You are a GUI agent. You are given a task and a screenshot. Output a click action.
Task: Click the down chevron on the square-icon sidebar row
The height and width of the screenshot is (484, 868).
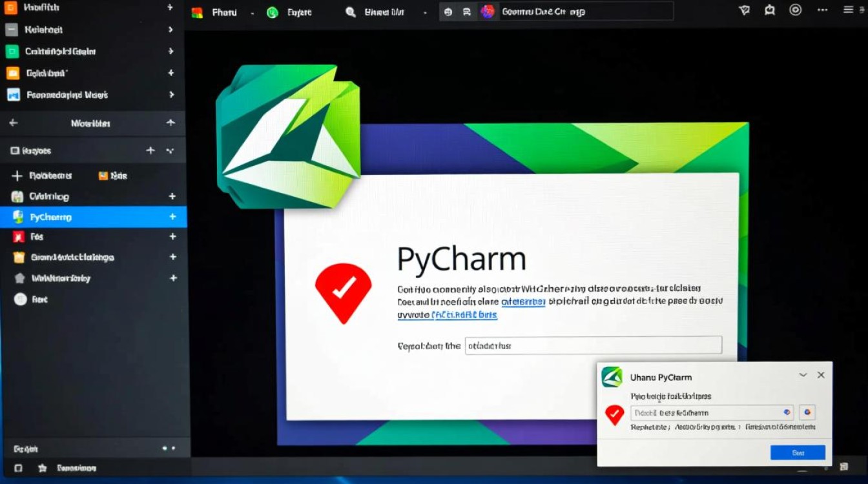(170, 151)
